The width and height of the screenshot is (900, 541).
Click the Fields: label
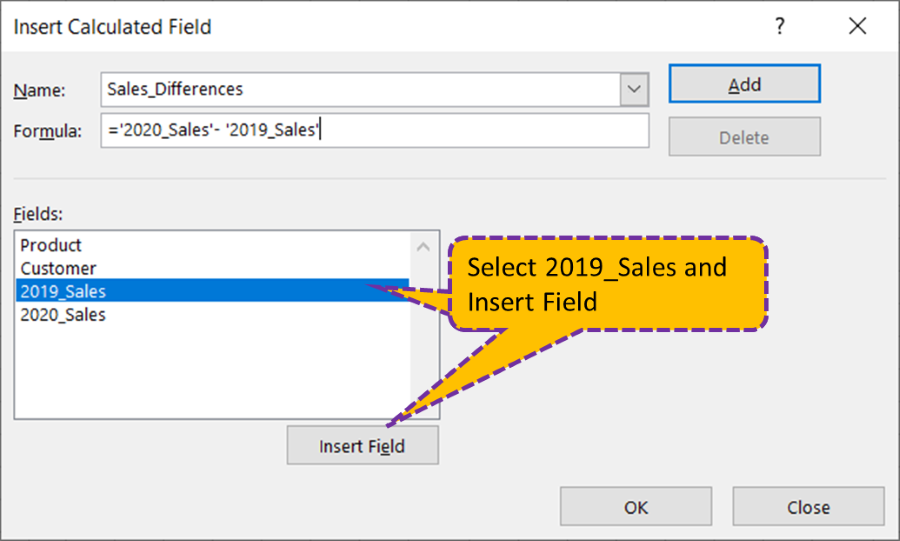(x=38, y=213)
